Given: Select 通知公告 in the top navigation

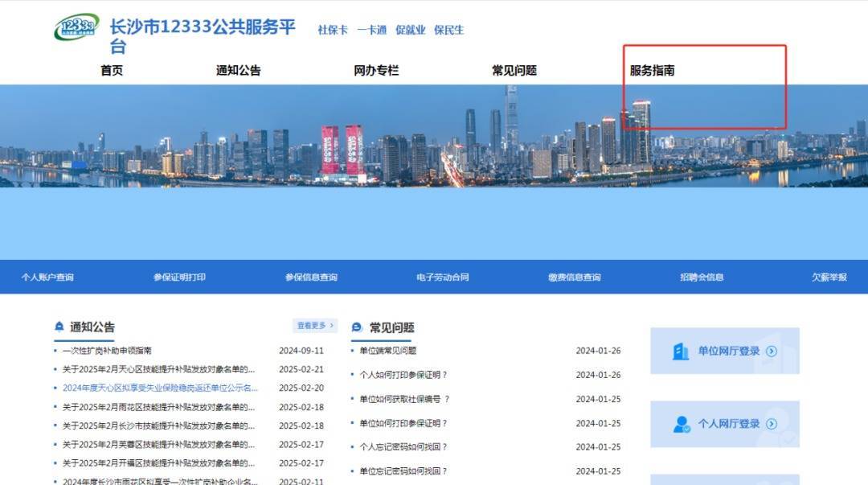Looking at the screenshot, I should [x=238, y=71].
